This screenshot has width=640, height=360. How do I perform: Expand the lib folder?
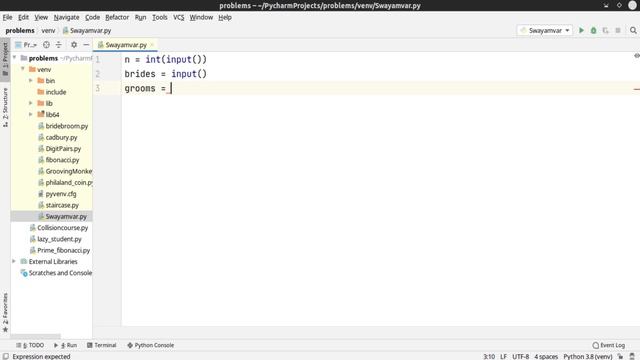click(x=31, y=103)
